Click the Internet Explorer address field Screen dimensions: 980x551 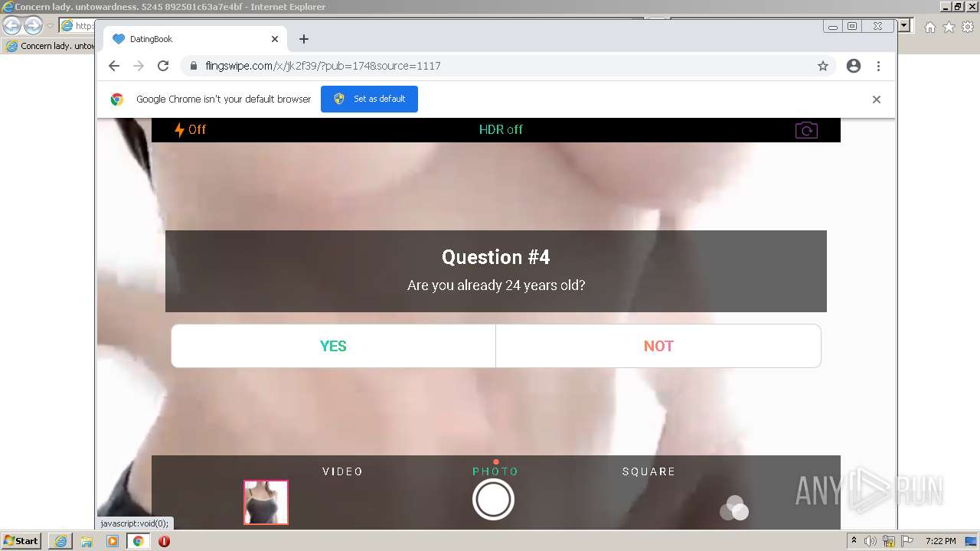point(77,26)
